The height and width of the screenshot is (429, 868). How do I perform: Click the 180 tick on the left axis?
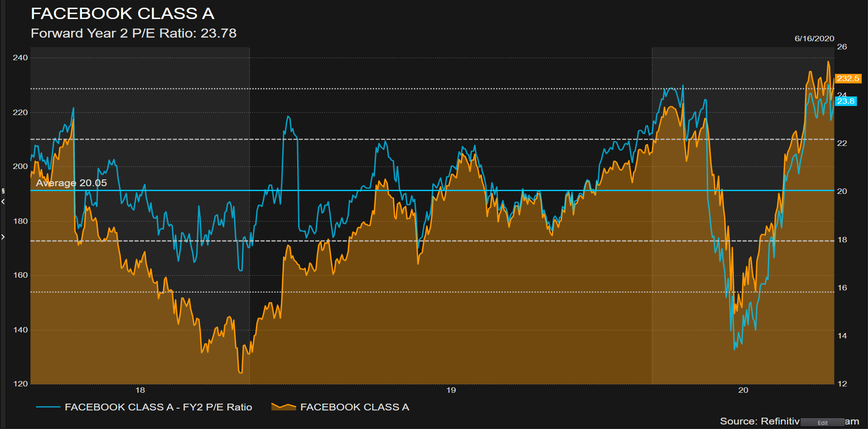[x=20, y=221]
